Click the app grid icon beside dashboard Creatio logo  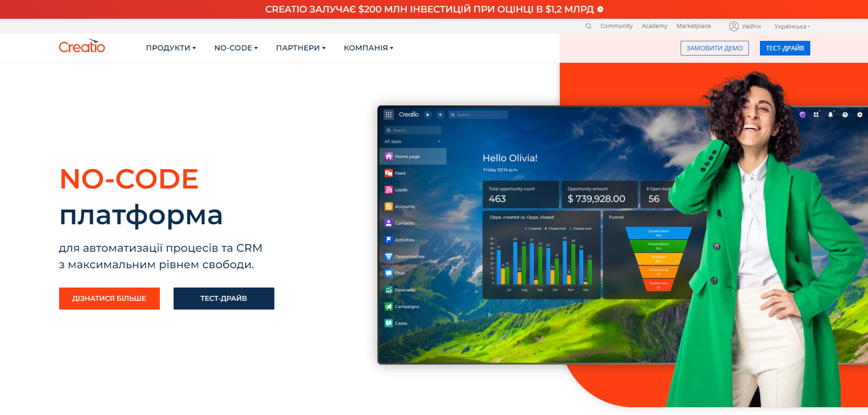point(388,115)
